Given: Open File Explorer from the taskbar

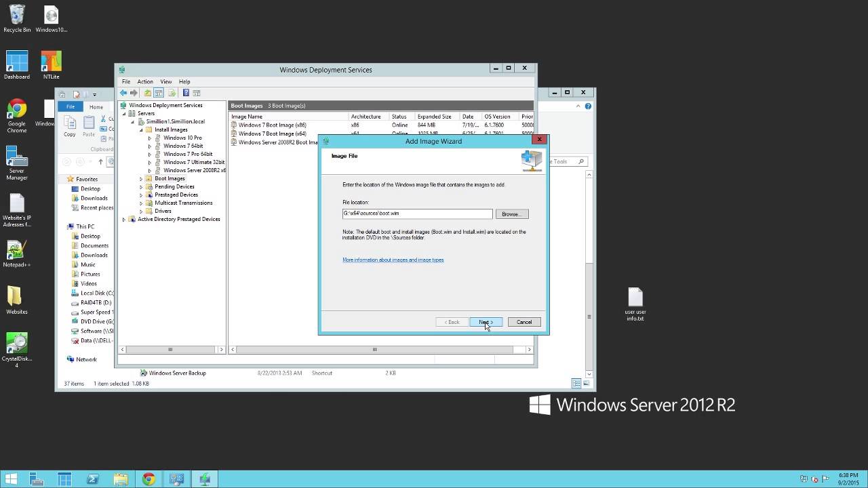Looking at the screenshot, I should coord(121,479).
